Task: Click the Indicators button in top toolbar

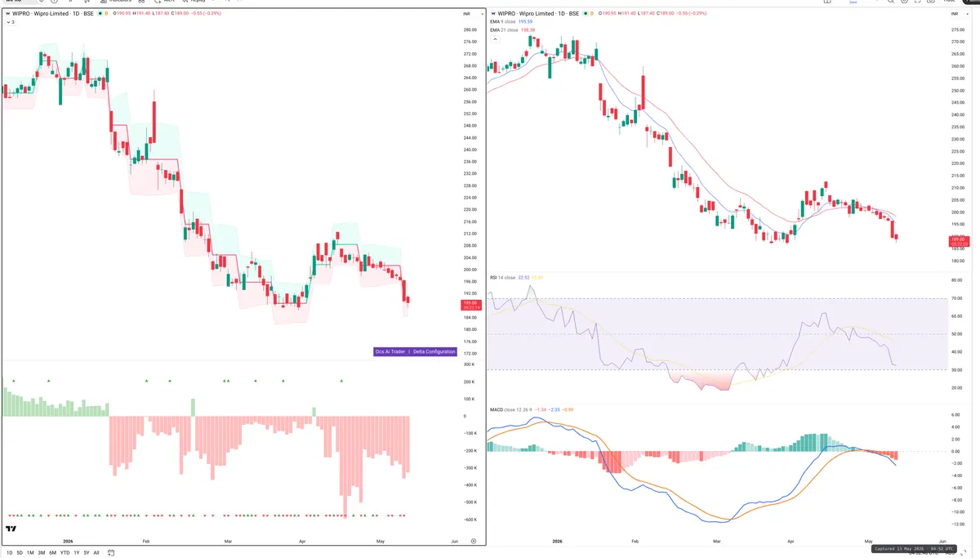Action: click(114, 2)
